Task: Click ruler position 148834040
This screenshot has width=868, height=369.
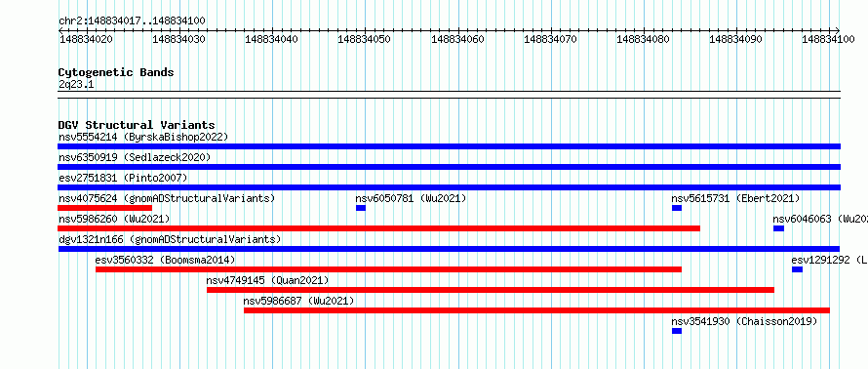Action: tap(272, 39)
